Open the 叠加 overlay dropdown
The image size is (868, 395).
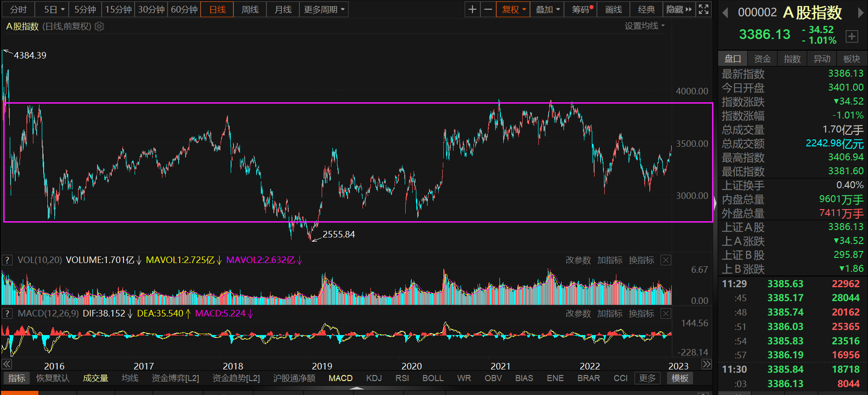point(548,9)
